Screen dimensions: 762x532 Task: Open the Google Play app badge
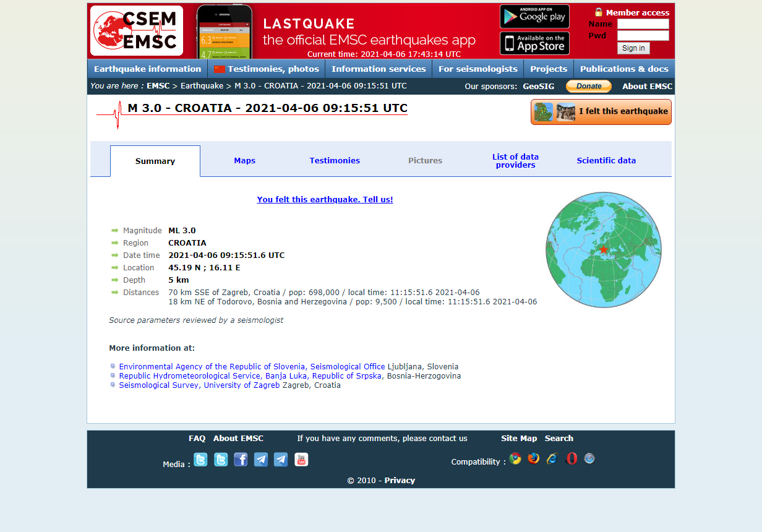coord(534,16)
